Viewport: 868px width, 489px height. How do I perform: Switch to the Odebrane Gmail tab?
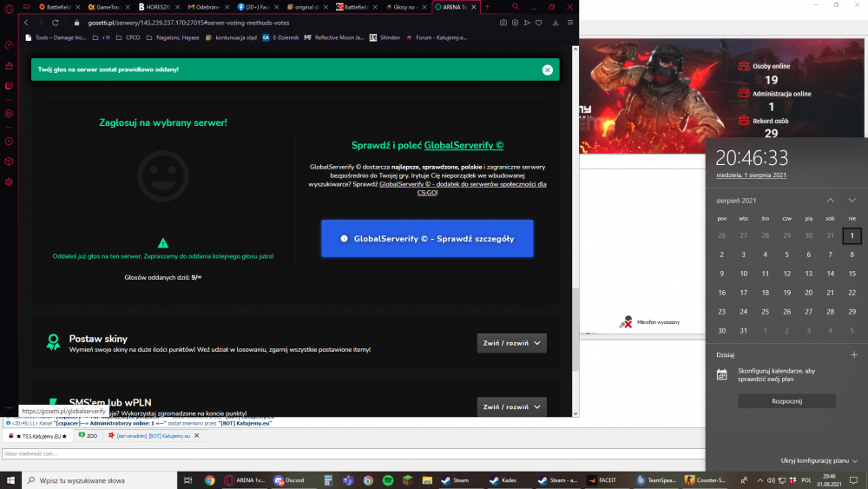(207, 7)
